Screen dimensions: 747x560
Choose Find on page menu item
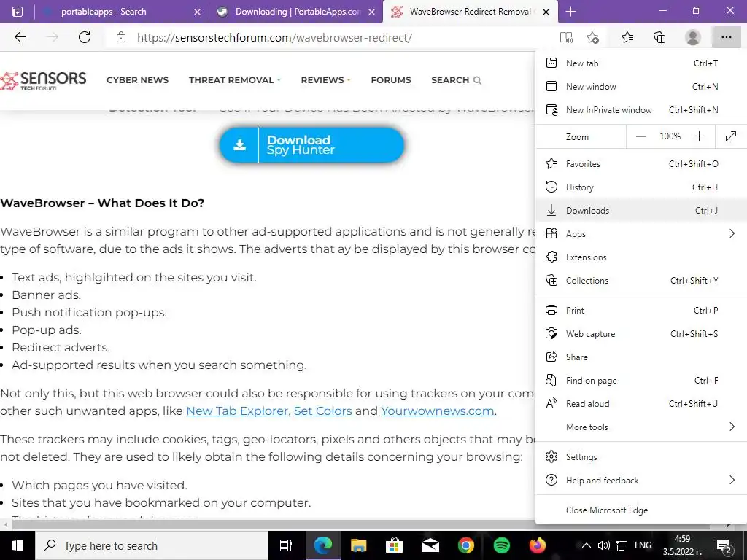640,381
